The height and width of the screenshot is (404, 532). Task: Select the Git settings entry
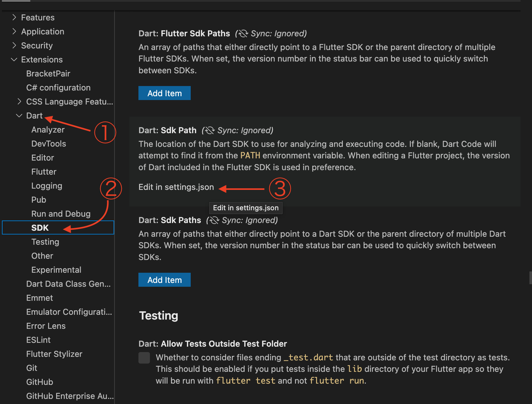point(31,368)
